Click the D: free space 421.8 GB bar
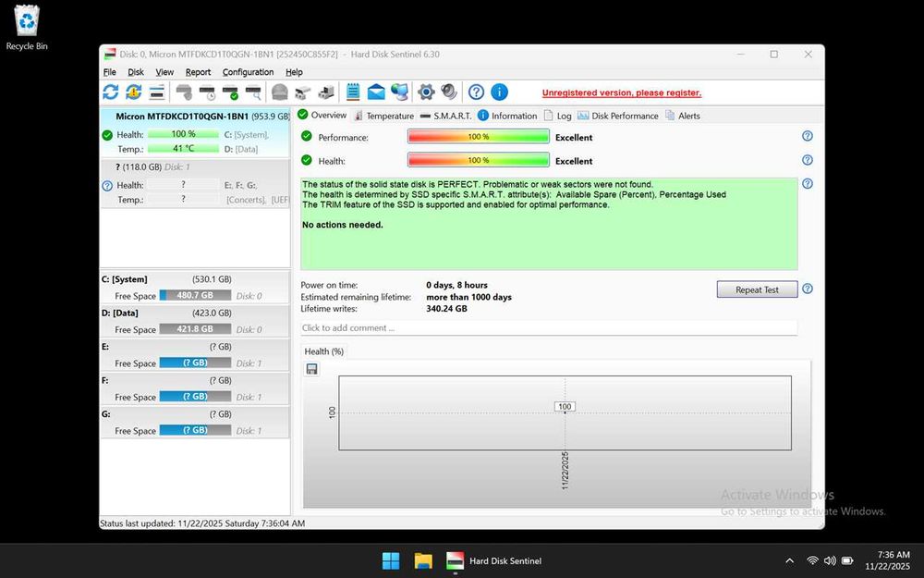Viewport: 924px width, 578px height. pos(195,329)
